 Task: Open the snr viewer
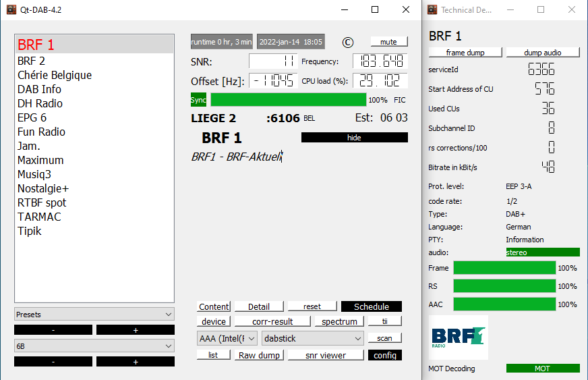326,355
